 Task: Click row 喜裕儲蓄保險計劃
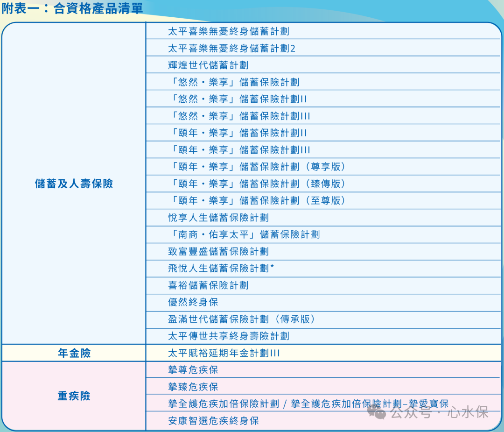click(x=323, y=285)
